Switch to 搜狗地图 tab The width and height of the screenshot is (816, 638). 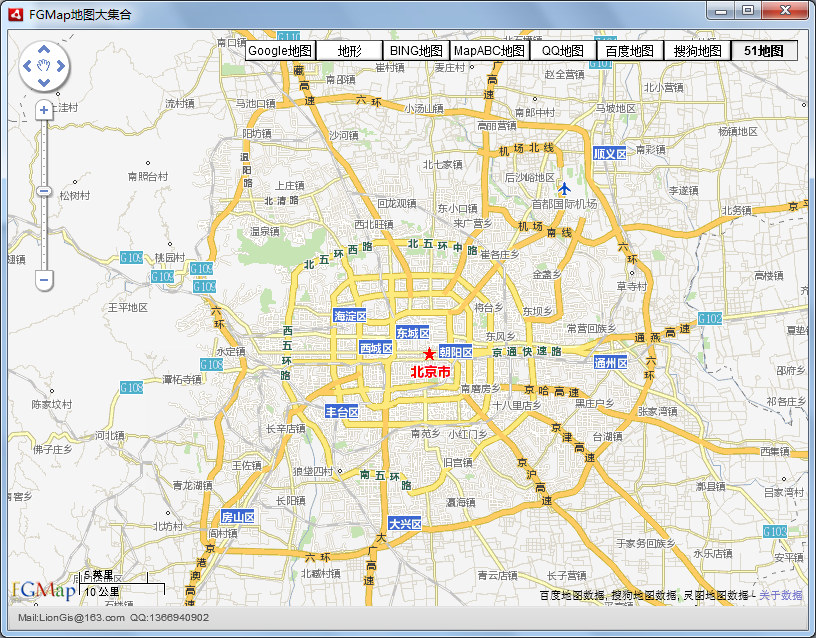(x=697, y=50)
